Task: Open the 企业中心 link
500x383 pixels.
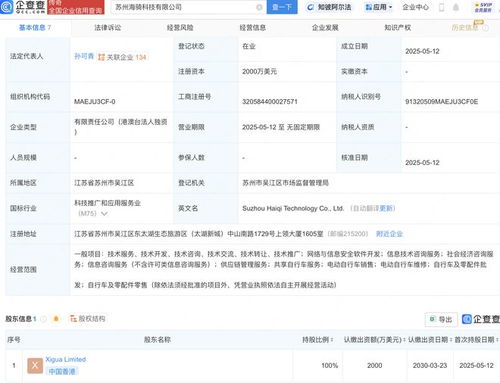Action: (415, 7)
